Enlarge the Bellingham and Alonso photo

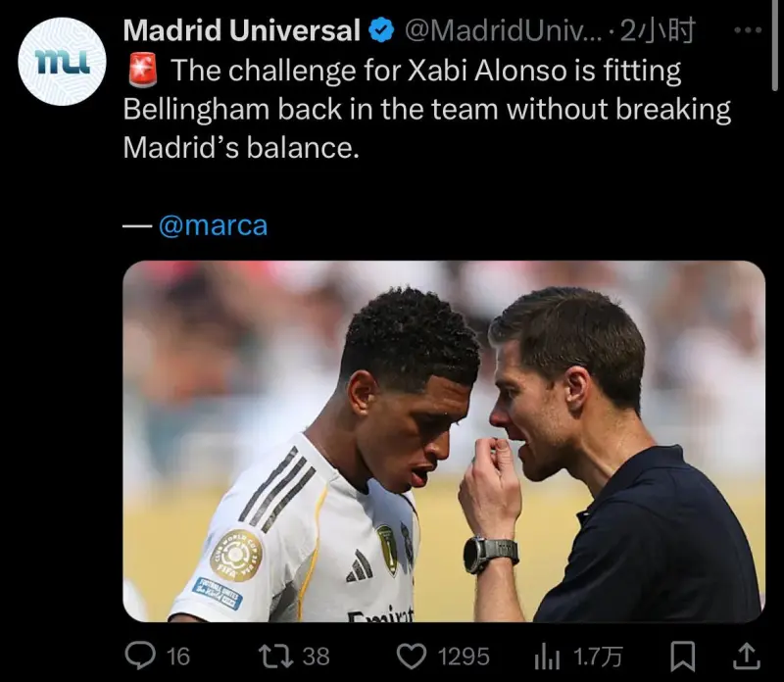[444, 441]
